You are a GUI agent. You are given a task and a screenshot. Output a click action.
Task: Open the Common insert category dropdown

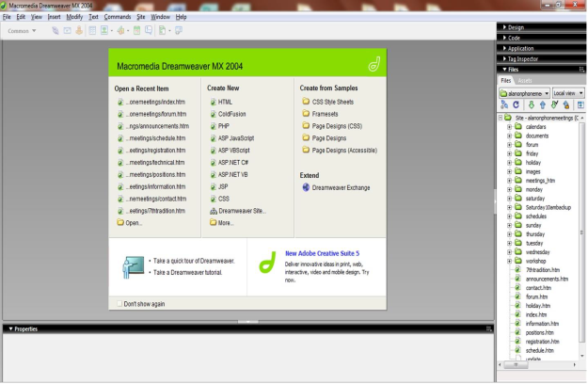click(x=22, y=31)
